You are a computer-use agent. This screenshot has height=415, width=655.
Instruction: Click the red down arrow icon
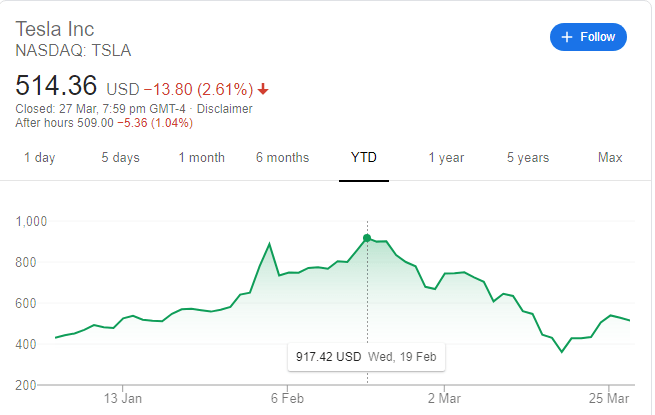[263, 89]
